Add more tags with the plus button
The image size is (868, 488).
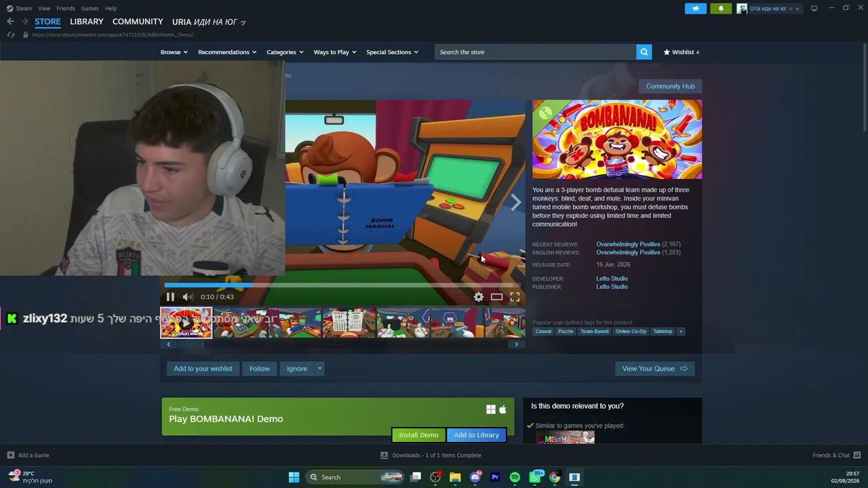tap(681, 331)
